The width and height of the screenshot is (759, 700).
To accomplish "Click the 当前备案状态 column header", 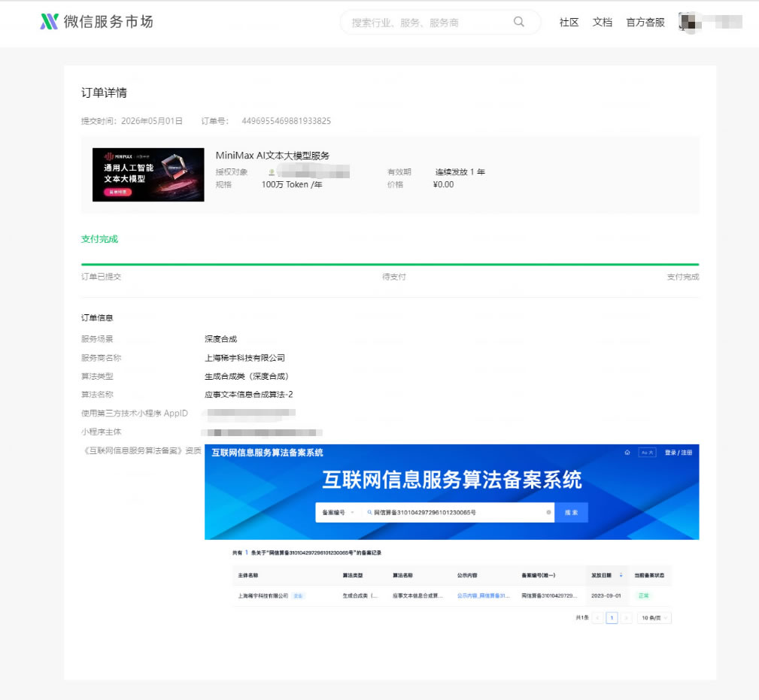I will (649, 576).
